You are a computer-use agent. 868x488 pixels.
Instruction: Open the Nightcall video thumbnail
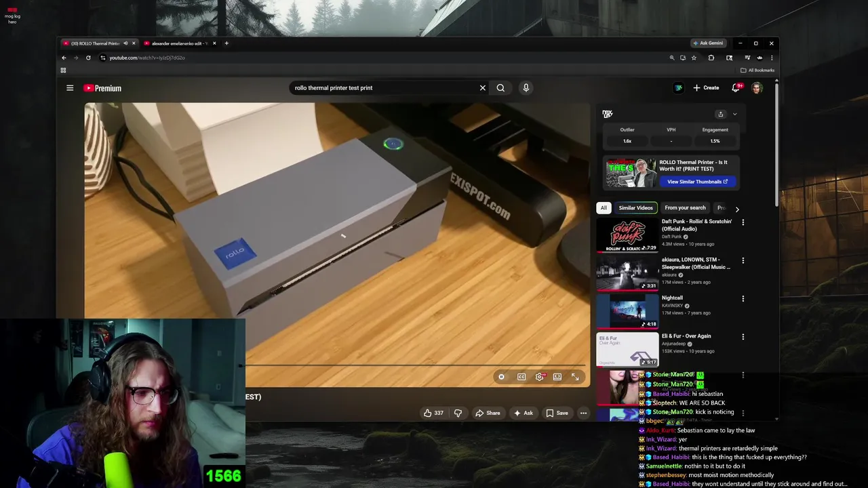point(627,311)
